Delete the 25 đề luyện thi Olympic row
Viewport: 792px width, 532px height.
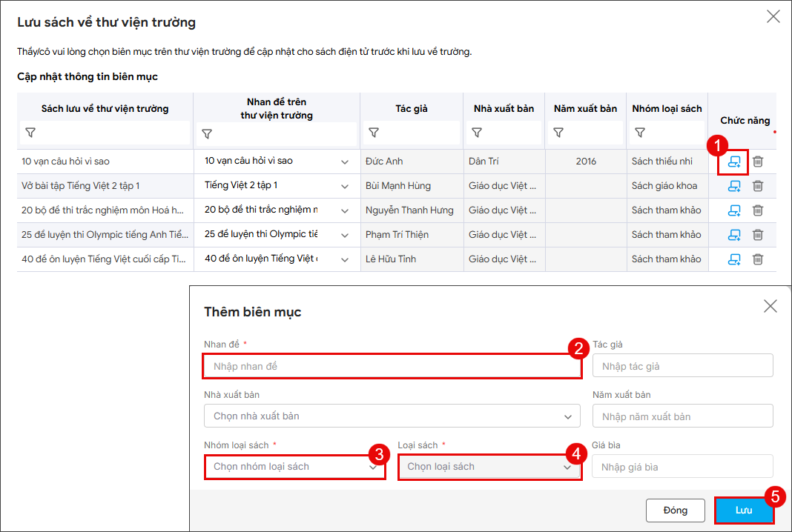758,235
